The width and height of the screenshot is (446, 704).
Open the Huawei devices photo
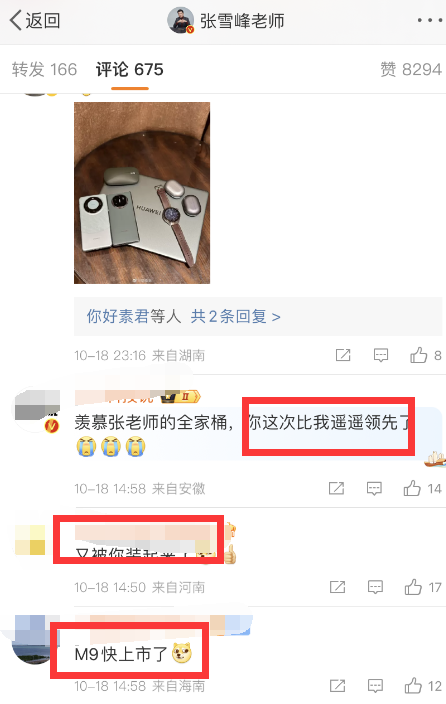tap(142, 193)
